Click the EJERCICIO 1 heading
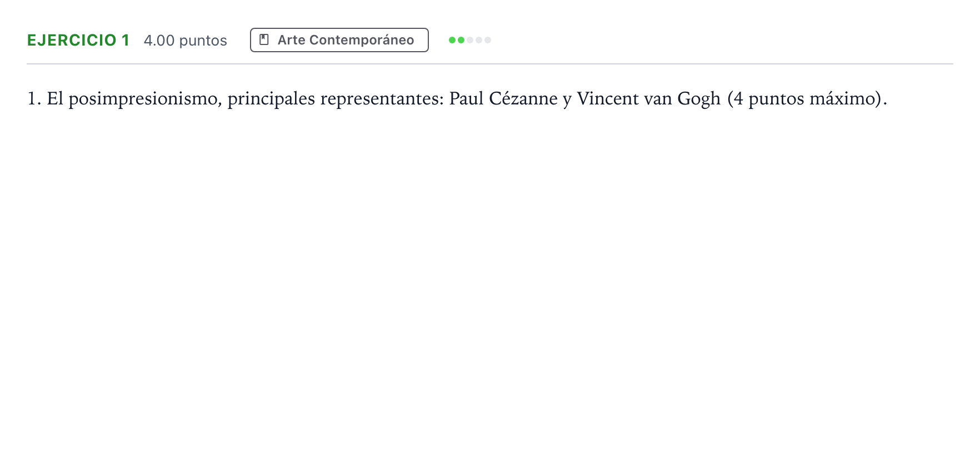Image resolution: width=980 pixels, height=469 pixels. pos(78,40)
